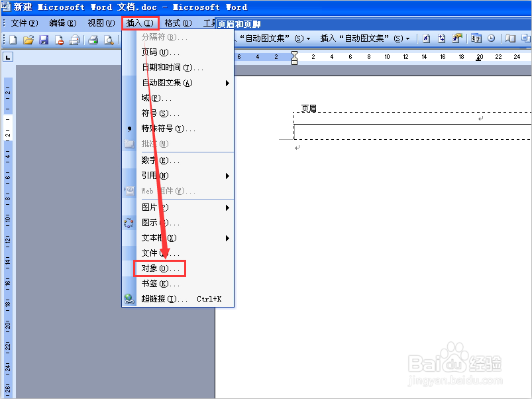Open page setup from the header toolbar
The image size is (532, 399).
pos(509,38)
